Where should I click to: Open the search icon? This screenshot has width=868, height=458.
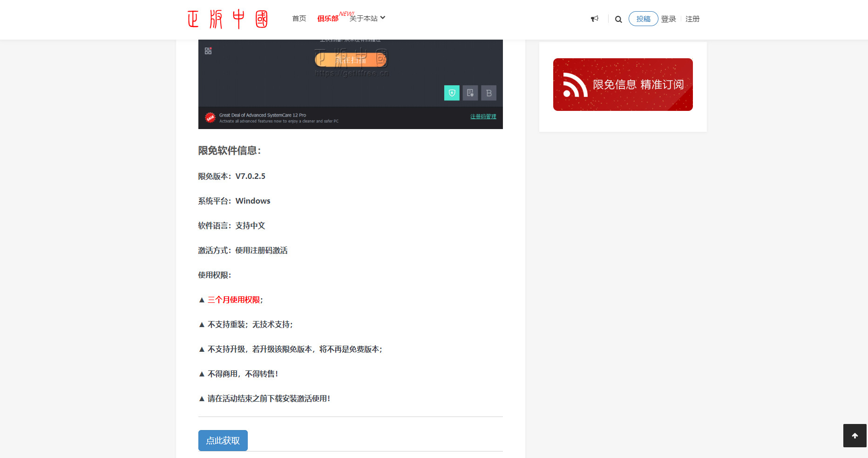click(x=618, y=19)
